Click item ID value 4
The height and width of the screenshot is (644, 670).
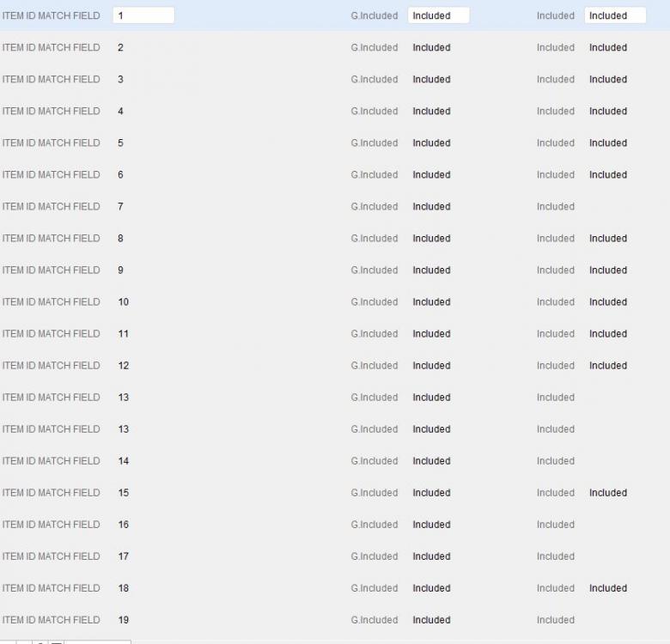120,111
